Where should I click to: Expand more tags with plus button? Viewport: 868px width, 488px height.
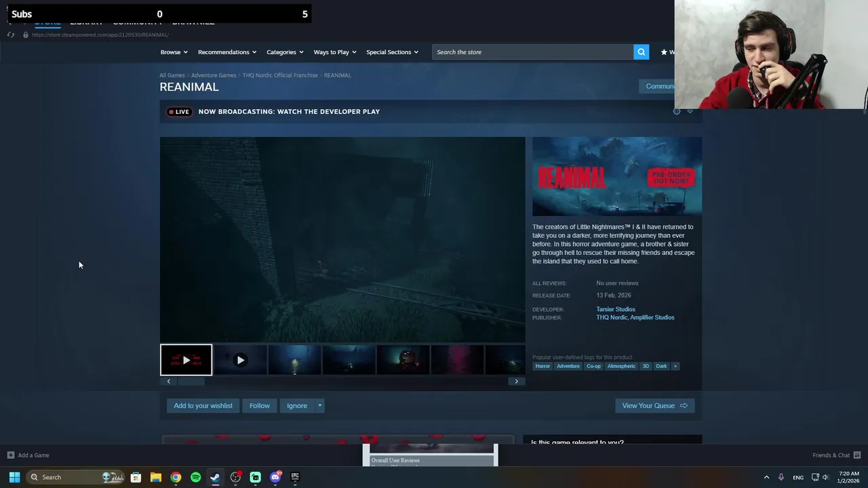pos(675,366)
